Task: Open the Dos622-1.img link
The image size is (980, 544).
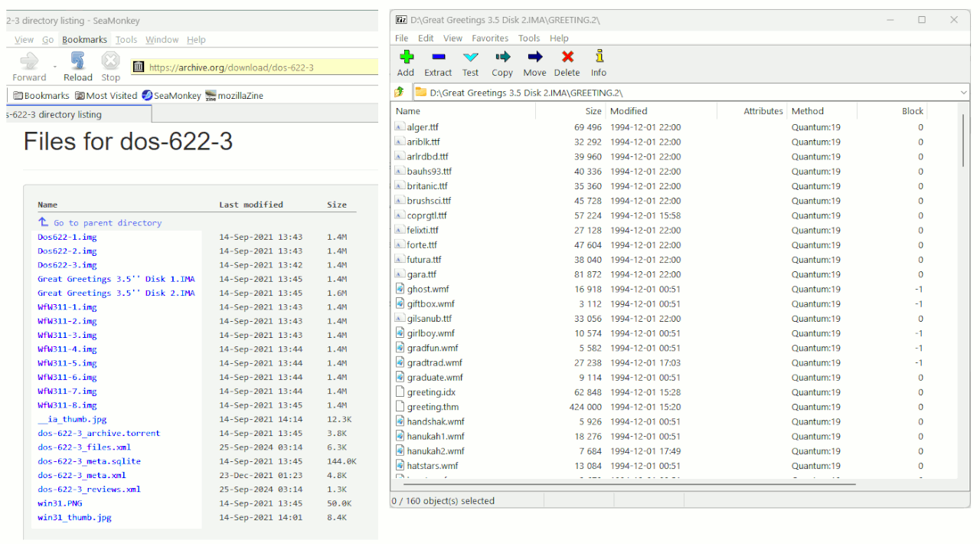Action: tap(67, 237)
